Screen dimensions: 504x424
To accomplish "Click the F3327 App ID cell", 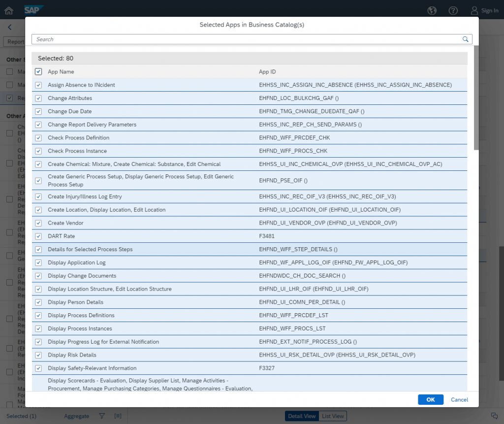I will [x=267, y=368].
